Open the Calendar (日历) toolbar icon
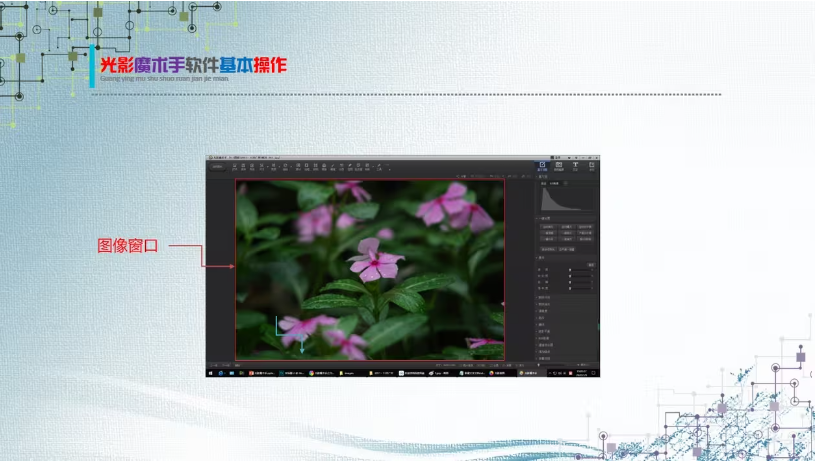818x462 pixels. (342, 167)
